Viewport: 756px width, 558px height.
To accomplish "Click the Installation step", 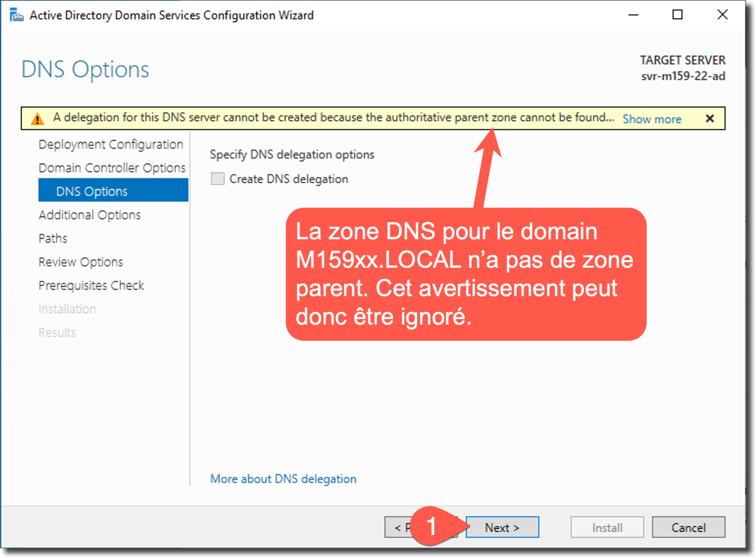I will pos(67,309).
